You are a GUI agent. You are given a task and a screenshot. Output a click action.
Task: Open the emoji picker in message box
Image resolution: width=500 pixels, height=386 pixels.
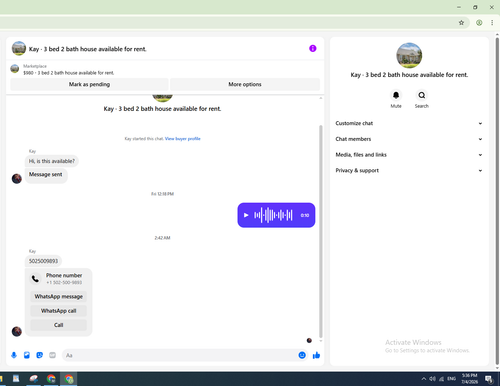pyautogui.click(x=302, y=355)
